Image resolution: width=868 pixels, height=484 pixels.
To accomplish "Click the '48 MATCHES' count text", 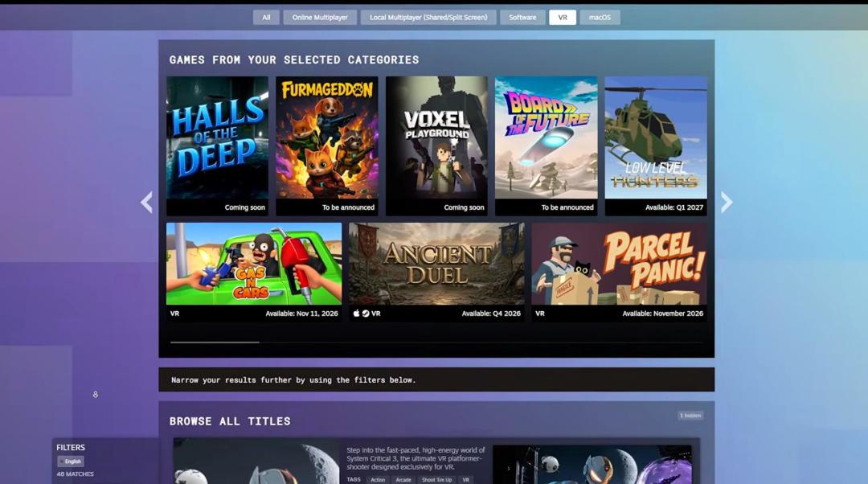I will [76, 474].
